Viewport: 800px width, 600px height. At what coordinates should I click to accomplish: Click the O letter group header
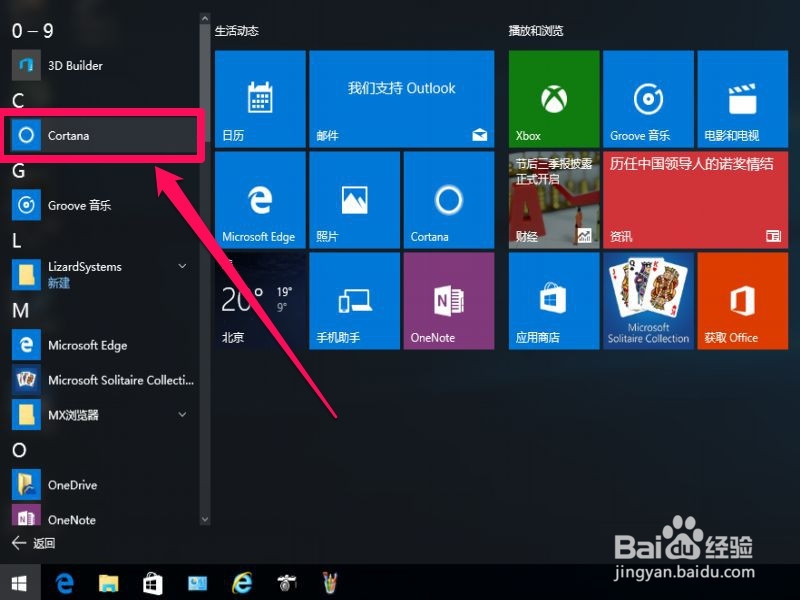pos(19,450)
